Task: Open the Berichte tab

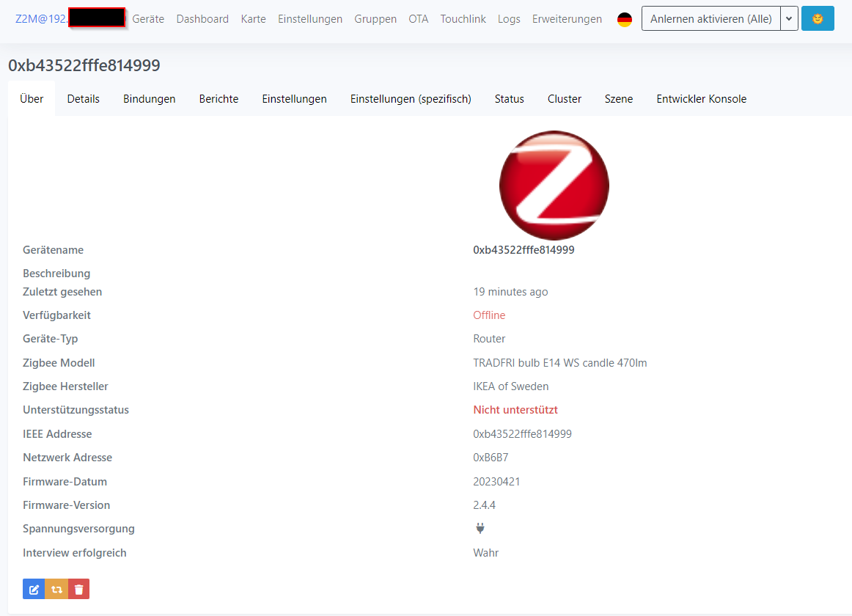Action: (219, 99)
